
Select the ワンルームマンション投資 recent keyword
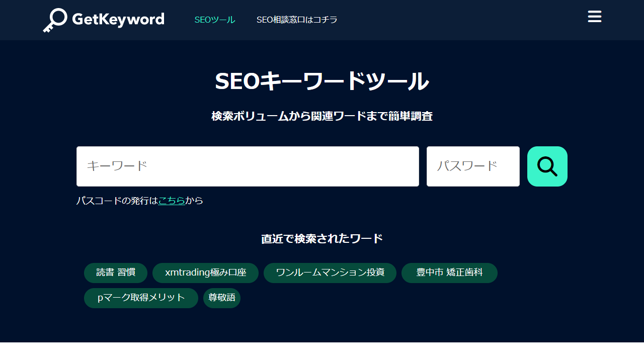pyautogui.click(x=330, y=273)
